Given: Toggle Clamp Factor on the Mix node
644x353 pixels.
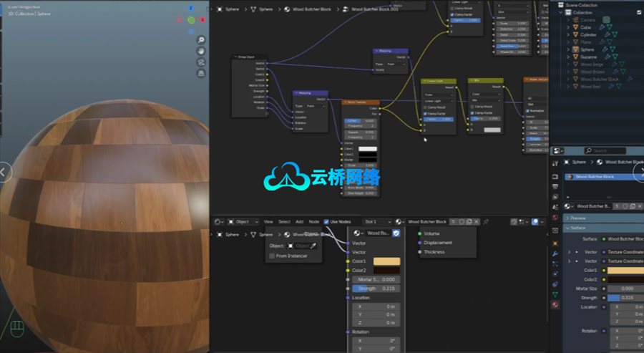Looking at the screenshot, I should tap(472, 113).
